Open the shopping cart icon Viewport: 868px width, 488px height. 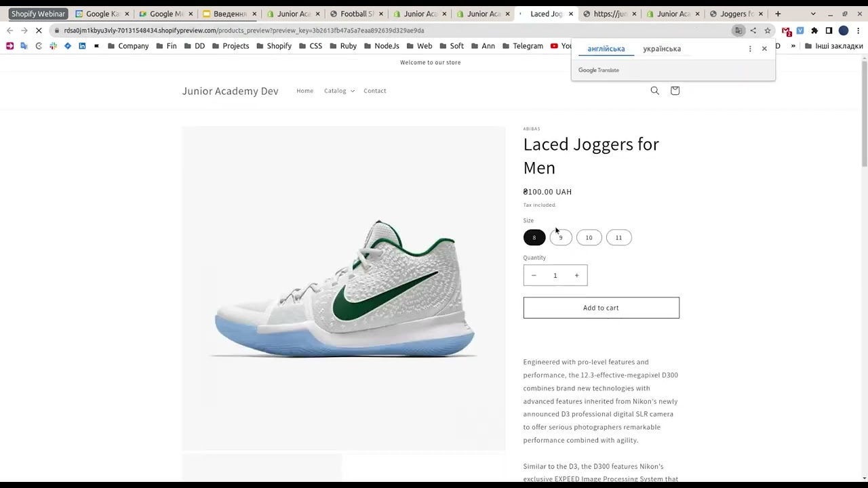(675, 90)
